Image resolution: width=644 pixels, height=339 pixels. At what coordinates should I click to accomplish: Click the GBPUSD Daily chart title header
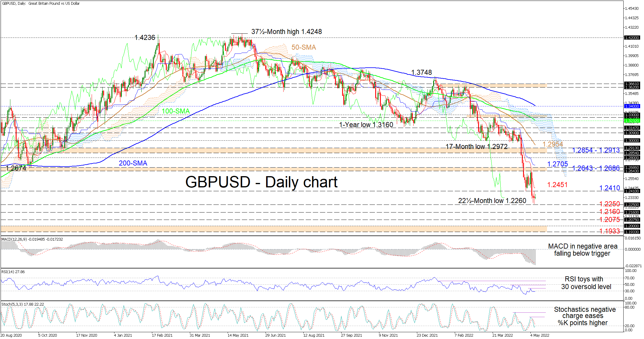pos(41,4)
